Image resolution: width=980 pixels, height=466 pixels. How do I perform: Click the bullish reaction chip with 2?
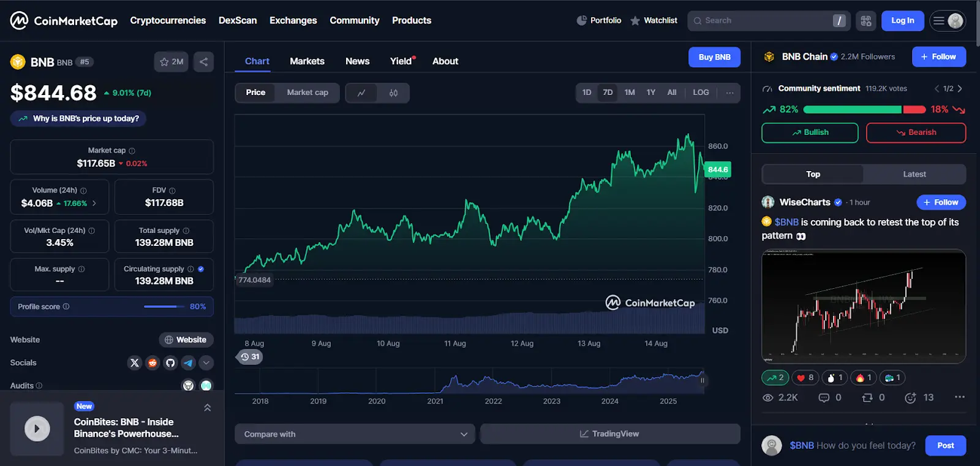(775, 378)
